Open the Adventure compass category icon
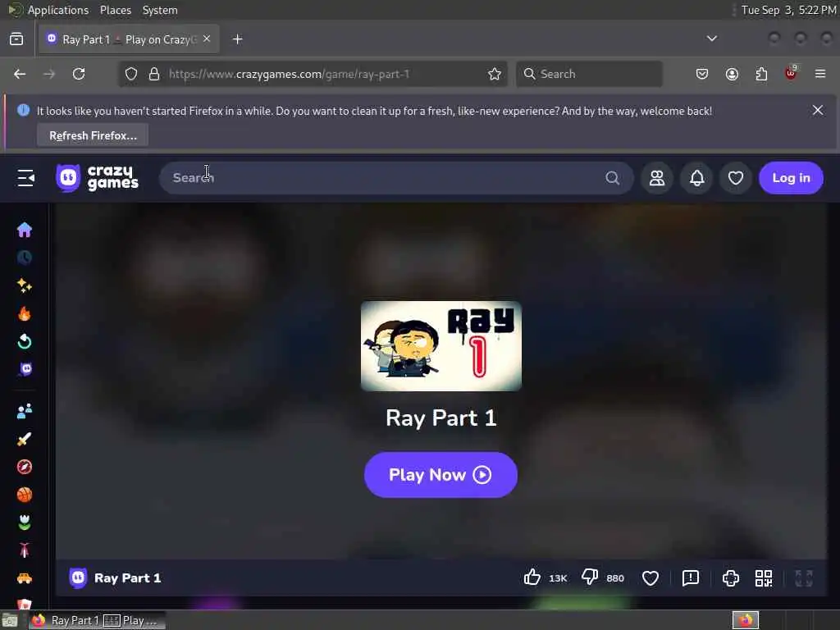The height and width of the screenshot is (630, 840). point(24,467)
